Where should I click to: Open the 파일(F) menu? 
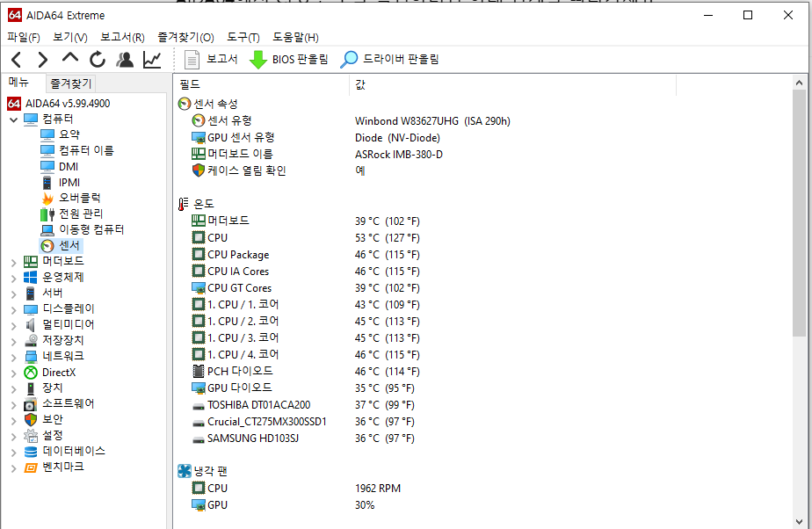click(24, 37)
